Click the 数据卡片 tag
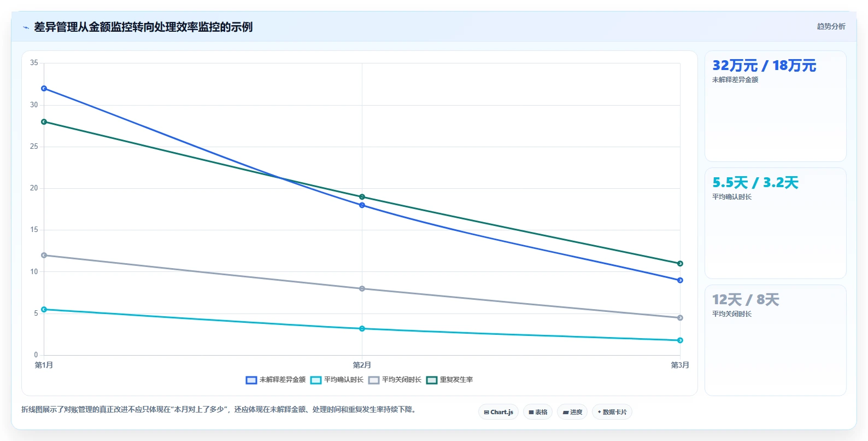868x441 pixels. (612, 412)
